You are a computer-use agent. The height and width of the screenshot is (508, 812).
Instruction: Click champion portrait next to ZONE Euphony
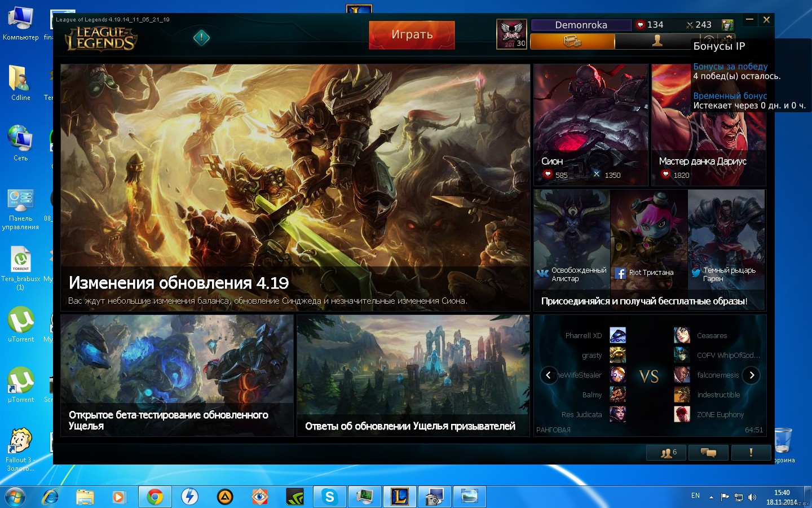click(682, 414)
